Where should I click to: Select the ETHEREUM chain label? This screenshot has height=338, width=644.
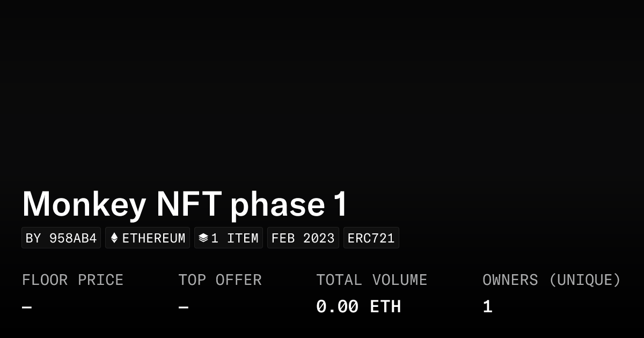click(153, 238)
